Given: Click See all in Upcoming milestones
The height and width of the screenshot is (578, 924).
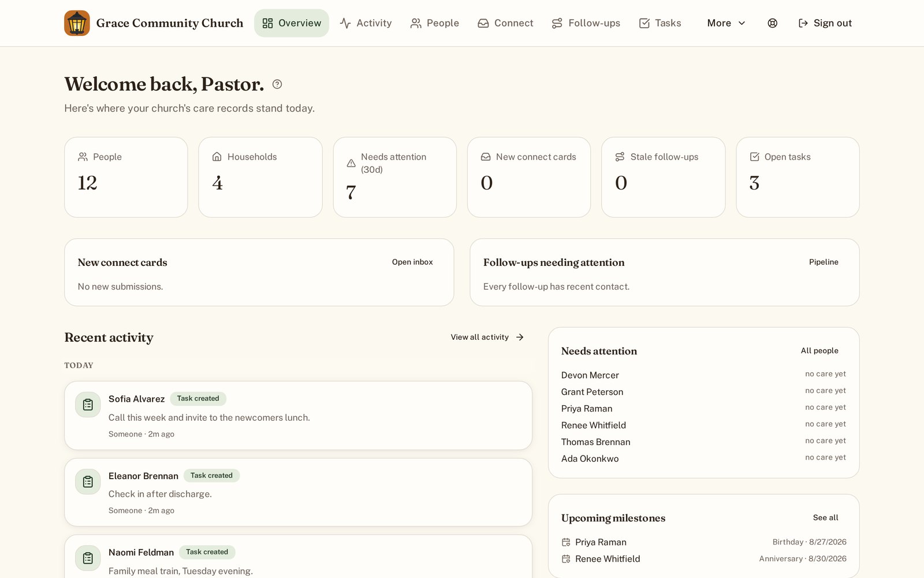Looking at the screenshot, I should point(825,517).
